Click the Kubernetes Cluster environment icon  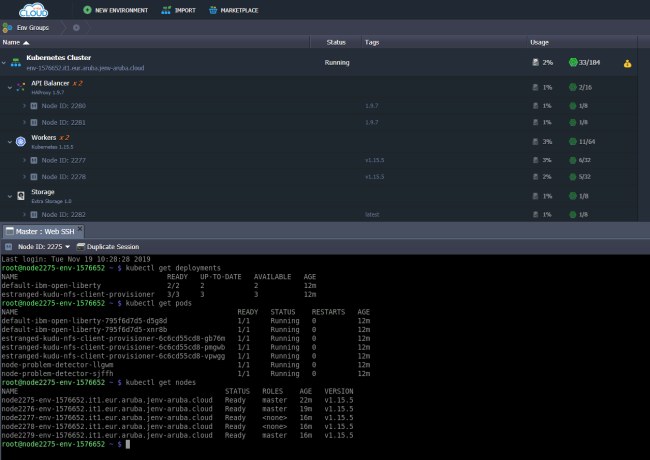[17, 62]
